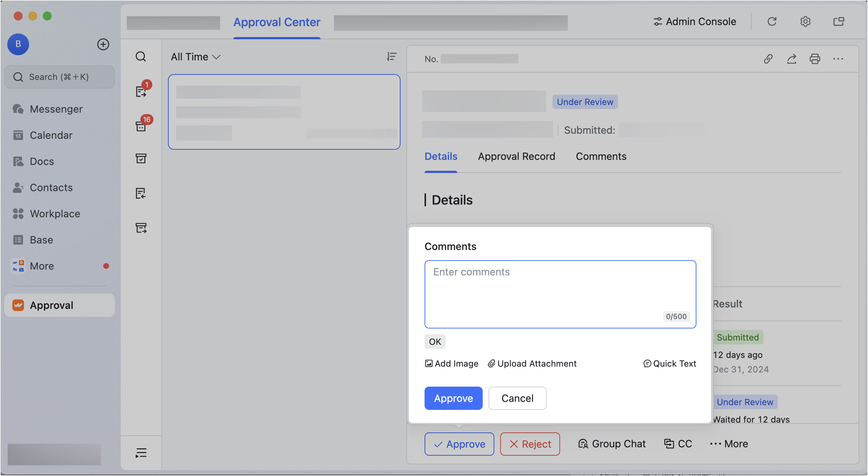
Task: Open the More options in bottom action bar
Action: (x=729, y=444)
